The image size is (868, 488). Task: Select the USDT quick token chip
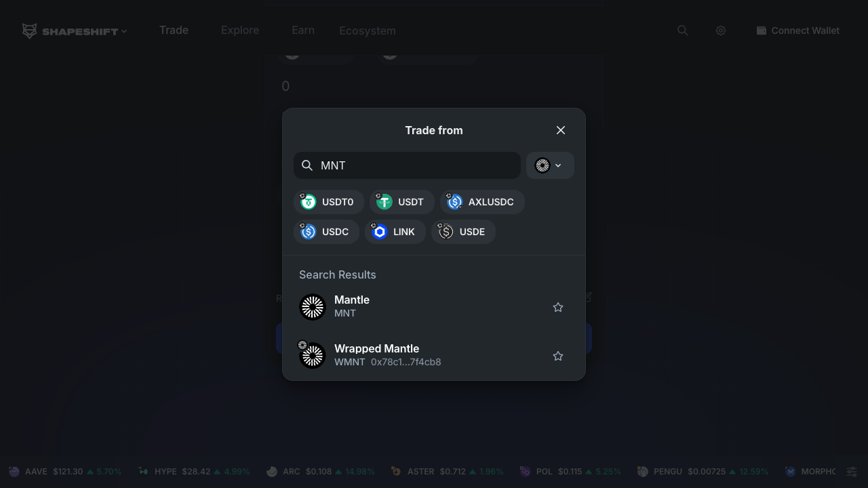click(402, 202)
